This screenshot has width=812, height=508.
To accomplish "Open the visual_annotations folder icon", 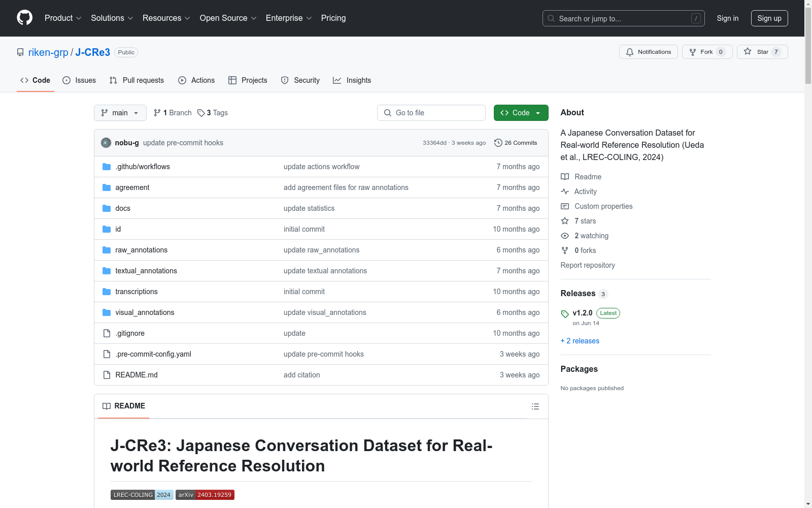I will click(x=107, y=312).
